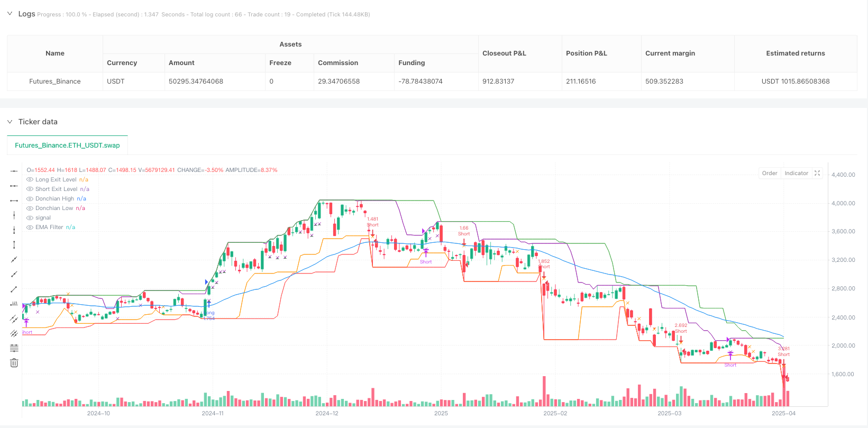This screenshot has height=428, width=868.
Task: Select the Futures_Binance.ETH_USDT.swap tab
Action: [x=67, y=145]
